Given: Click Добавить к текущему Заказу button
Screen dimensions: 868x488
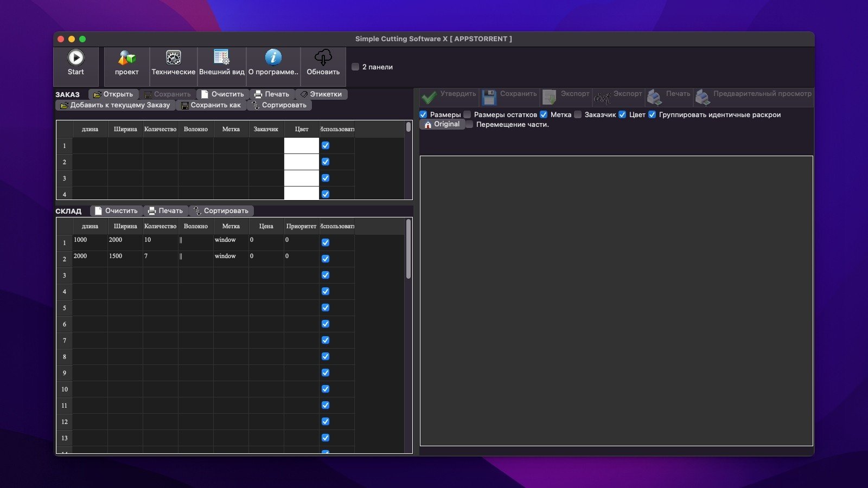Looking at the screenshot, I should (115, 105).
